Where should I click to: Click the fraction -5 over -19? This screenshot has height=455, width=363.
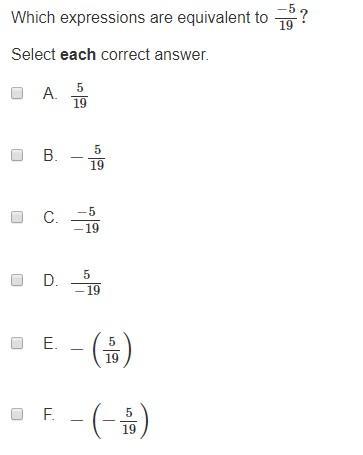pos(85,220)
